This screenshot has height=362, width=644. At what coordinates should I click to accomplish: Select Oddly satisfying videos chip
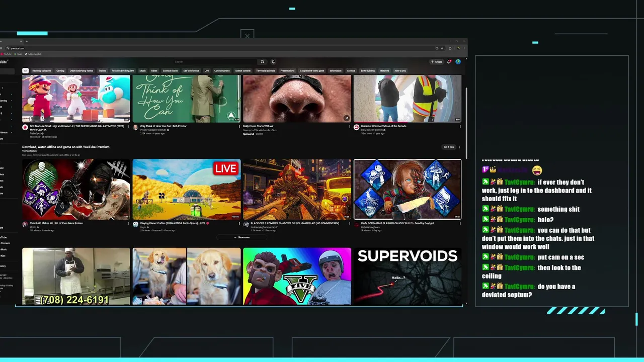[82, 71]
